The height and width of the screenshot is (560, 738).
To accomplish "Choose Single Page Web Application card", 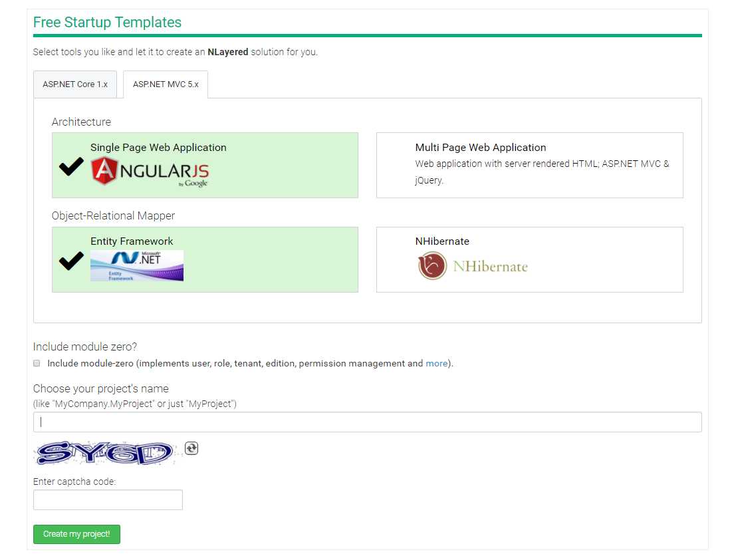I will [205, 166].
